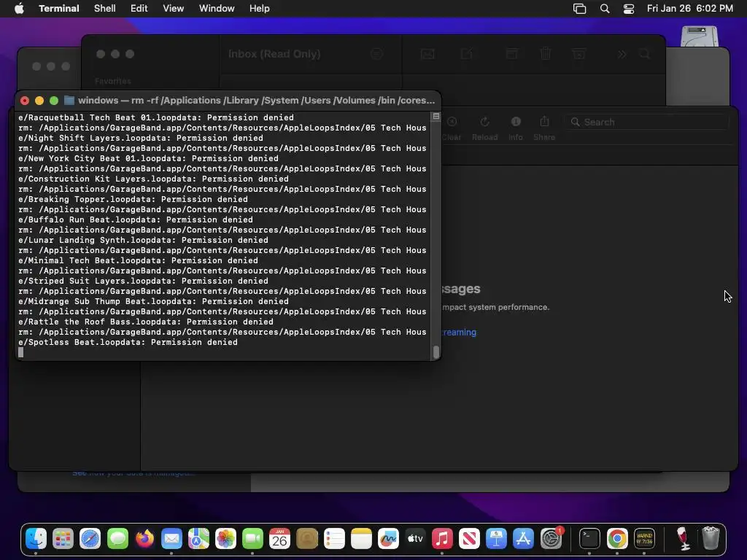Click the line "e/Buffalo Run Beat.loopdata: Permission denied"
The image size is (747, 560).
point(135,220)
